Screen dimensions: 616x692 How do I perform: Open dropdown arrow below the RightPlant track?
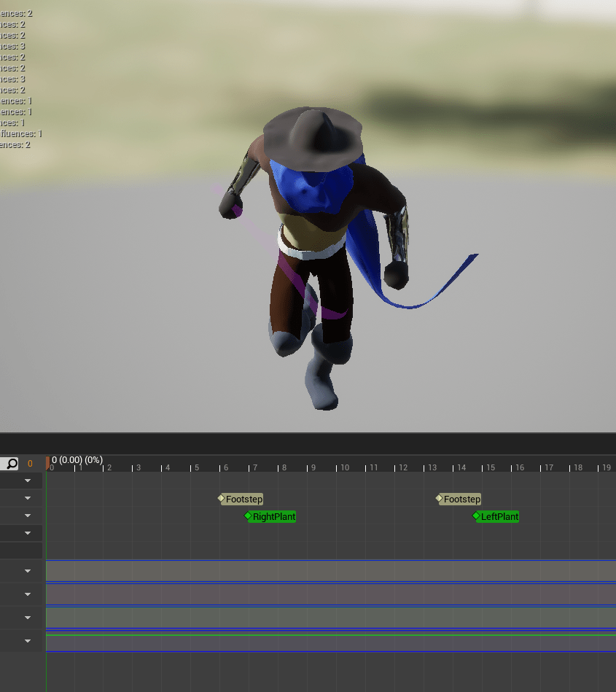tap(28, 534)
